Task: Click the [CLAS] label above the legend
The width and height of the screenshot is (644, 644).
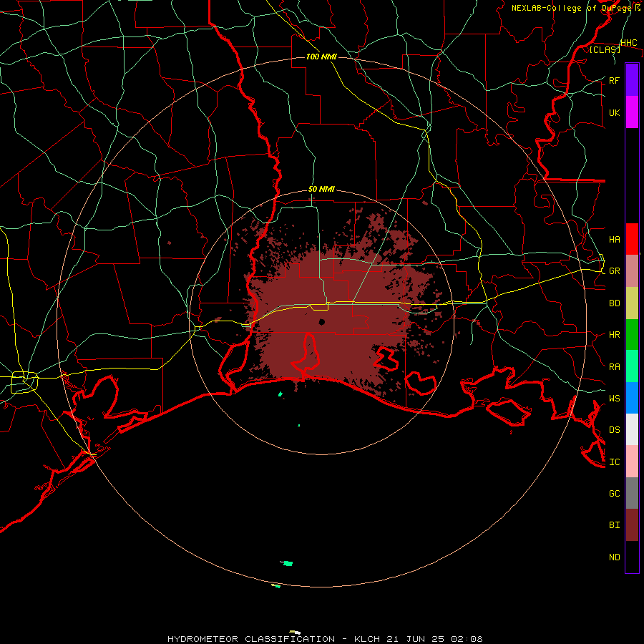Action: click(605, 50)
